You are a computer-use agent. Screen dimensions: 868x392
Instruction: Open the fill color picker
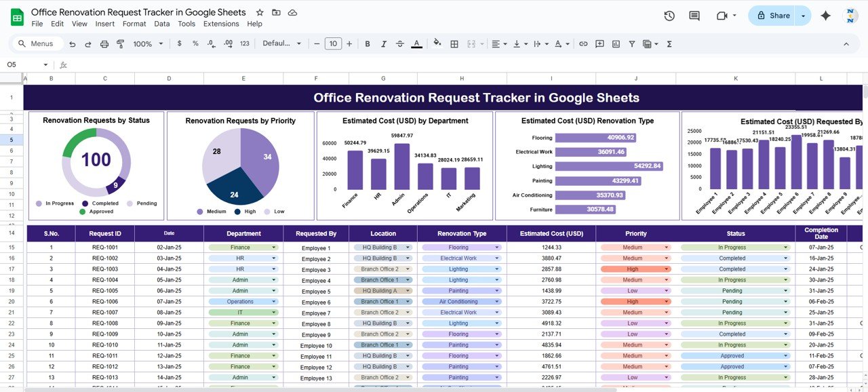coord(437,44)
